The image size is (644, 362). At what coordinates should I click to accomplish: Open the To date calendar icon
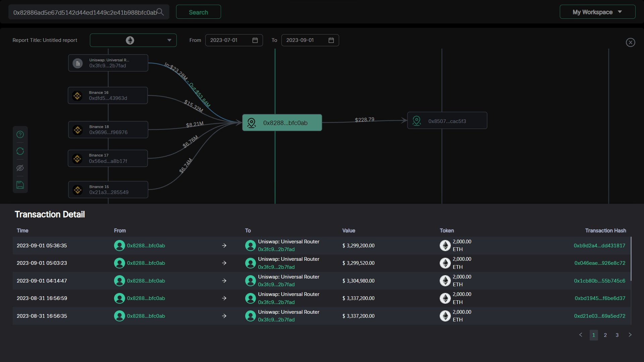coord(331,40)
